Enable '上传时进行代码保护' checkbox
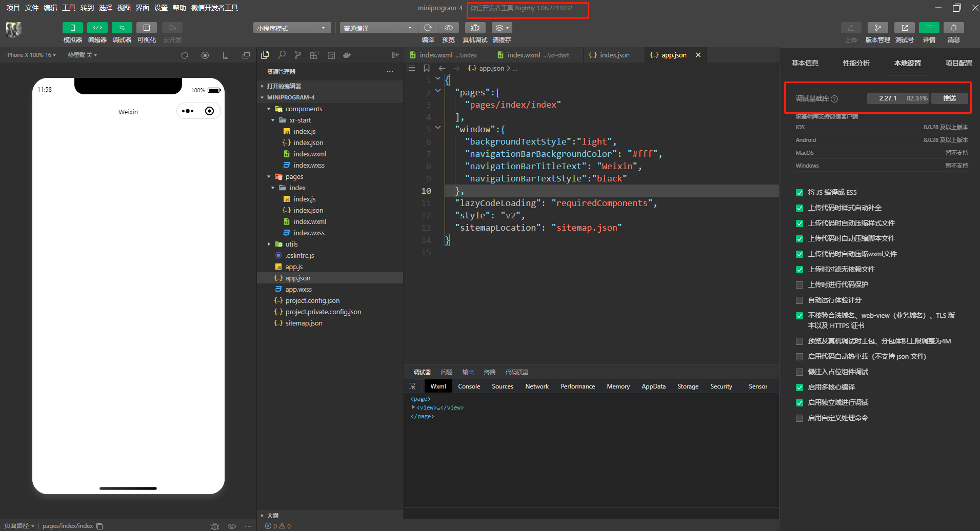Screen dimensions: 980x531 click(x=799, y=285)
